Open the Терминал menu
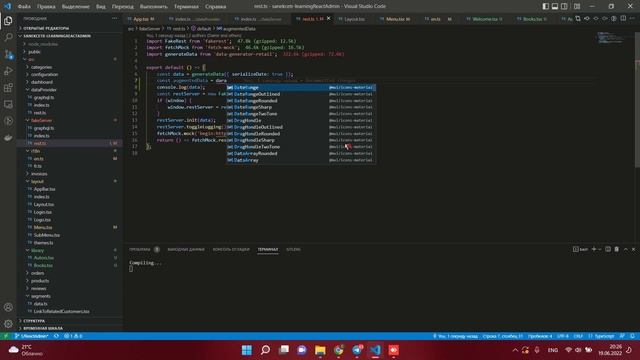640x360 pixels. [x=186, y=7]
